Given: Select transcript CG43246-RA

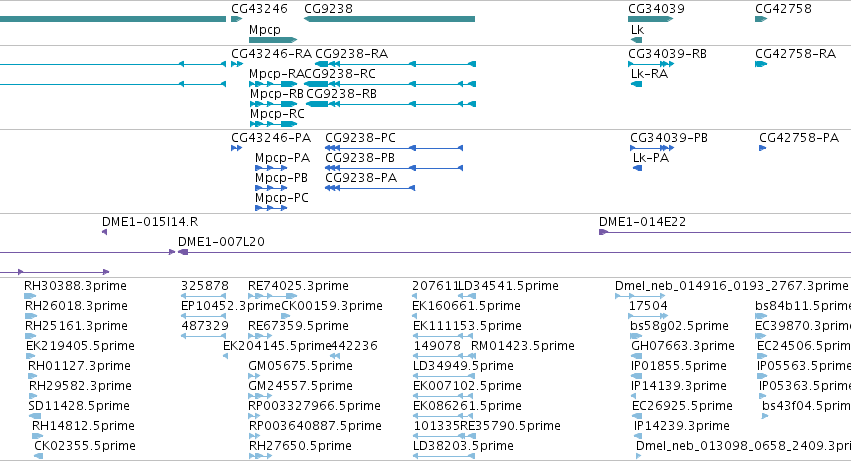Looking at the screenshot, I should click(271, 54).
